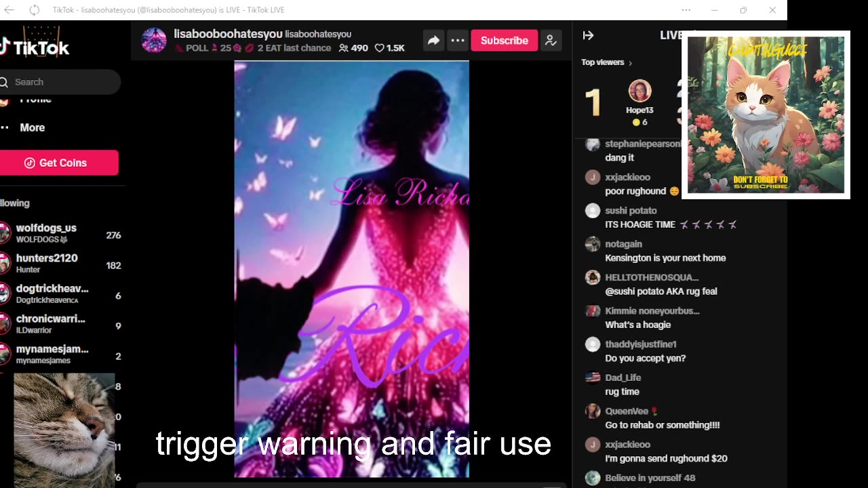Click lisabooboohatesyou profile avatar

pyautogui.click(x=154, y=41)
